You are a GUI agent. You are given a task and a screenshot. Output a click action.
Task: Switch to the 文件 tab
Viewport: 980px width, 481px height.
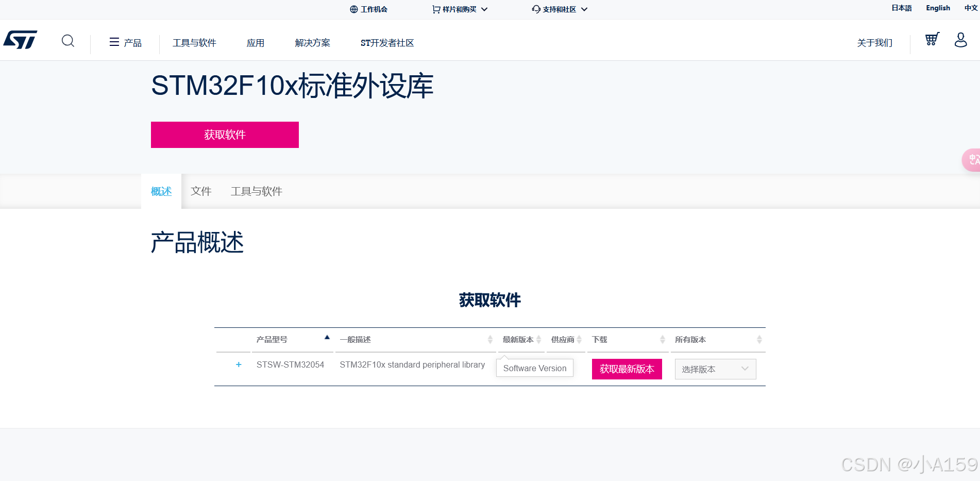tap(201, 191)
